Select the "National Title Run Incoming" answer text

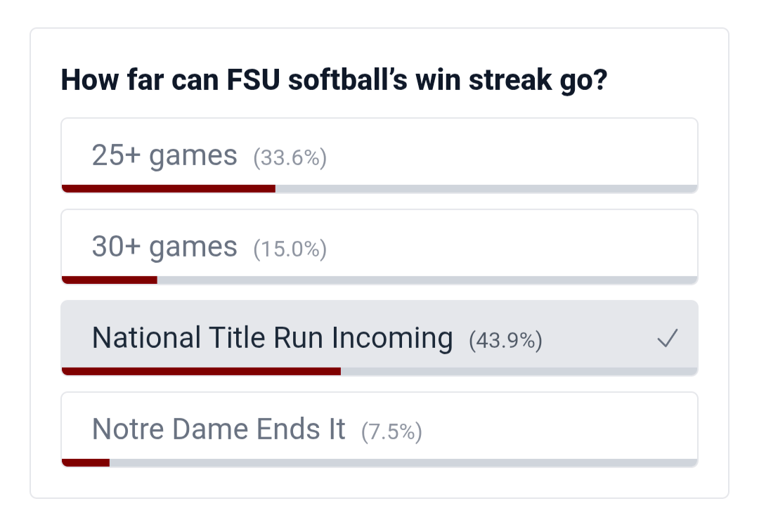coord(272,338)
